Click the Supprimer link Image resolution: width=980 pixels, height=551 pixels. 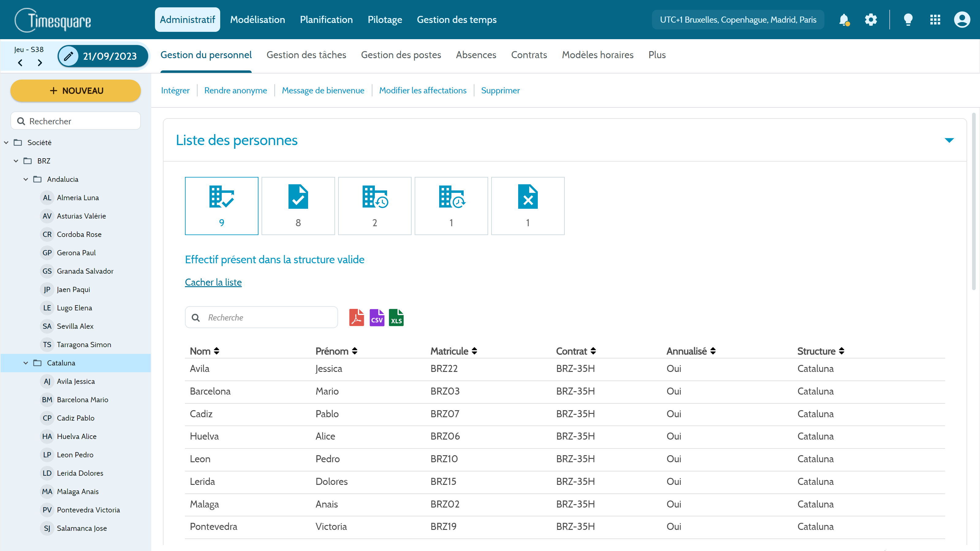tap(500, 91)
